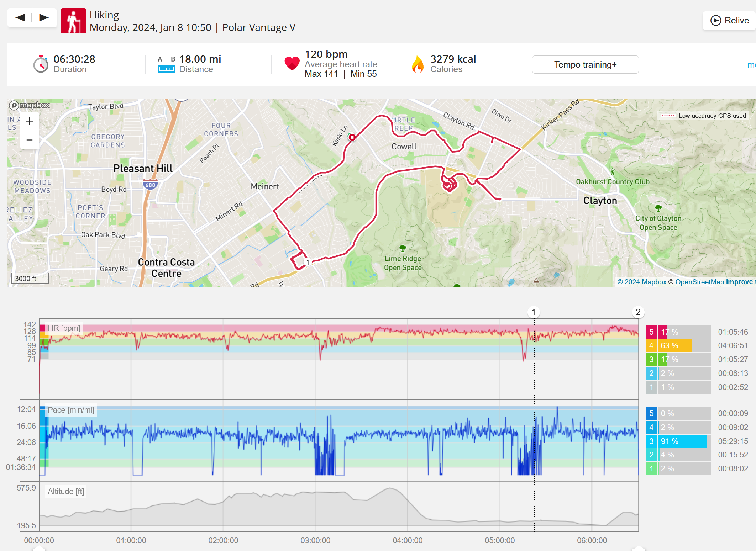This screenshot has width=756, height=551.
Task: Select lap marker 2 above the chart
Action: pyautogui.click(x=638, y=312)
